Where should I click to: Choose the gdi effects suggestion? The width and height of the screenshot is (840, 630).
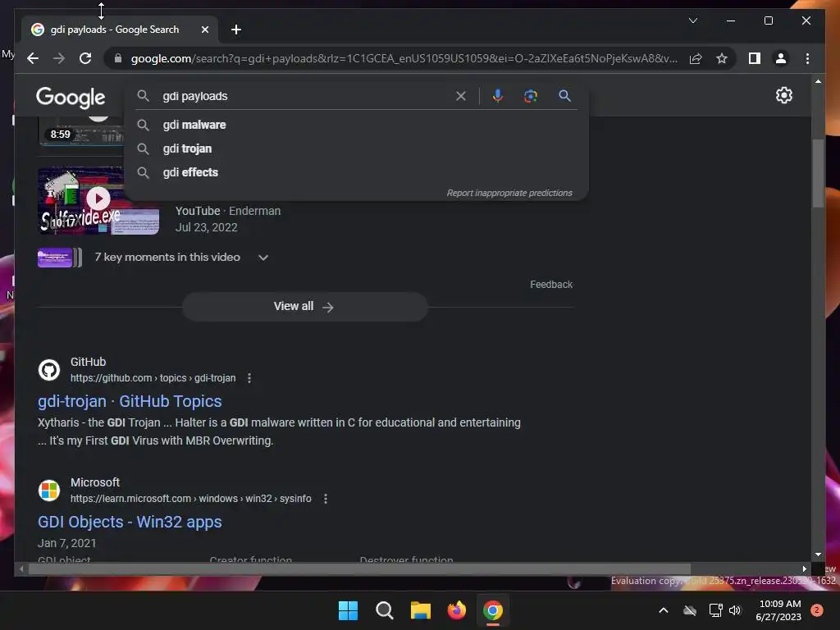[x=356, y=172]
